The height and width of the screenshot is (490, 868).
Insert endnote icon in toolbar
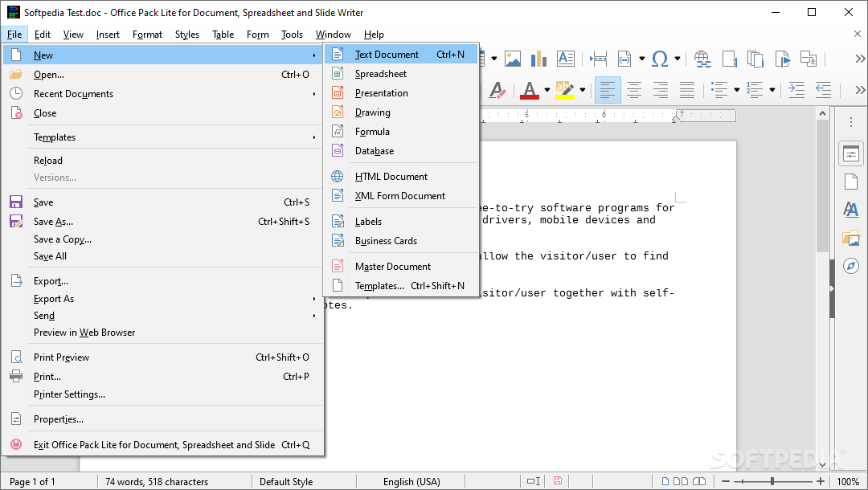coord(755,59)
